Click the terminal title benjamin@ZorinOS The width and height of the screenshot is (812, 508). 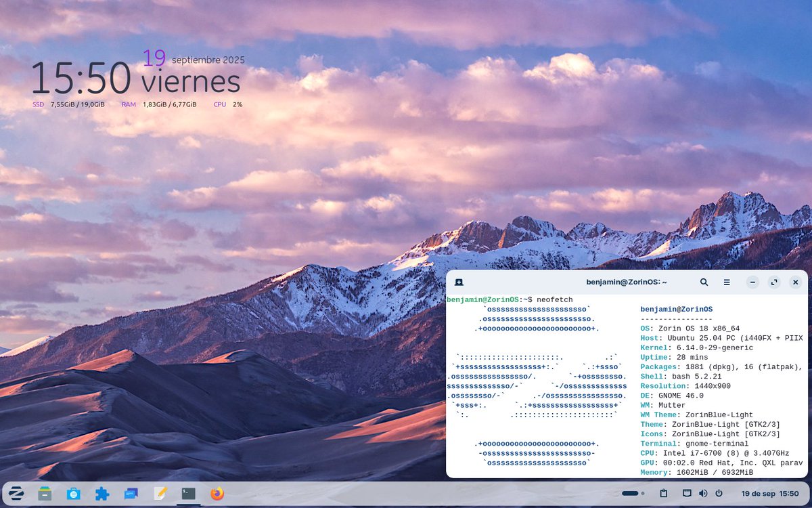(x=627, y=282)
